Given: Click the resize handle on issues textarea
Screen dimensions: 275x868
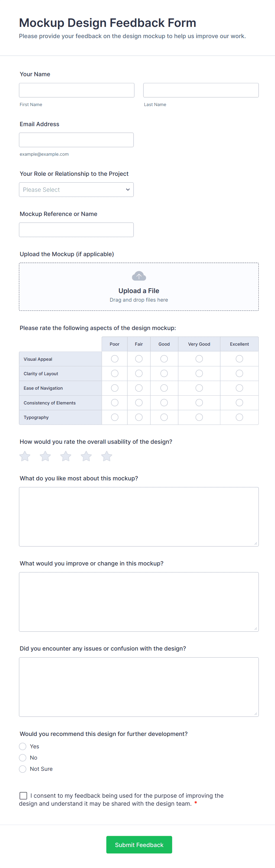Looking at the screenshot, I should point(256,713).
